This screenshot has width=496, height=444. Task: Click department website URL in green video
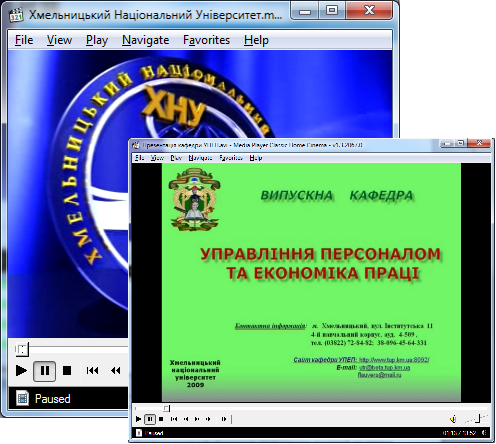(394, 360)
